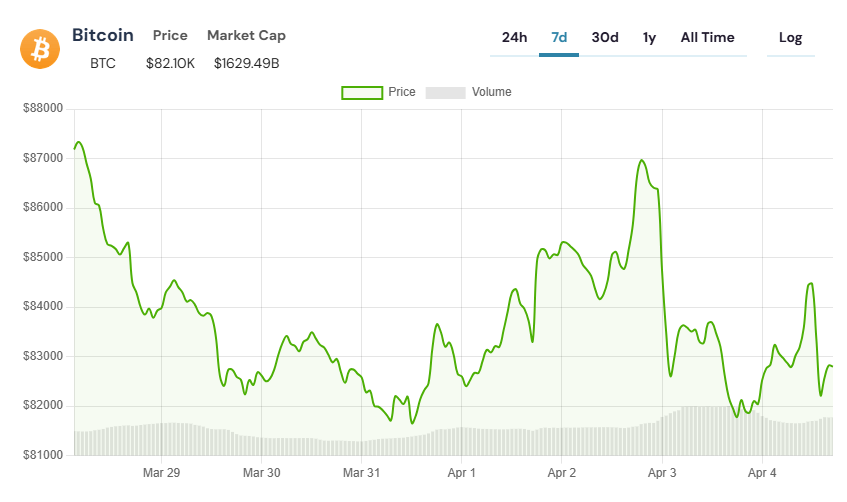The image size is (847, 502).
Task: Click the $85000 y-axis label
Action: pyautogui.click(x=43, y=257)
